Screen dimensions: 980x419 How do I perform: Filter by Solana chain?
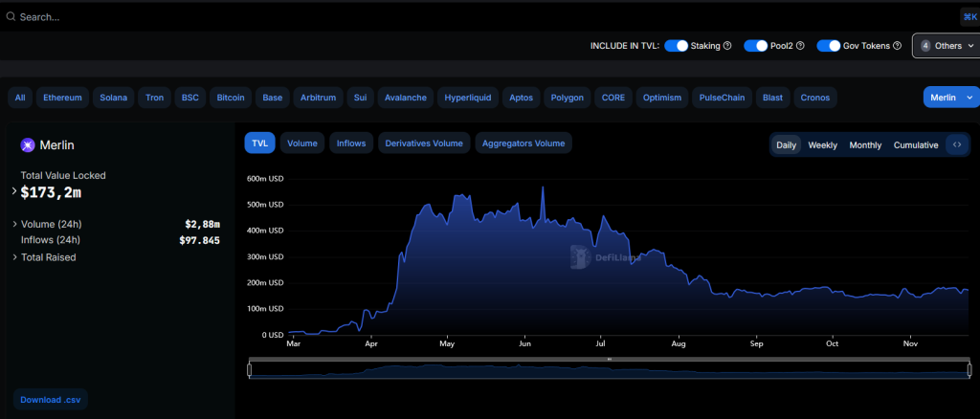[x=113, y=98]
